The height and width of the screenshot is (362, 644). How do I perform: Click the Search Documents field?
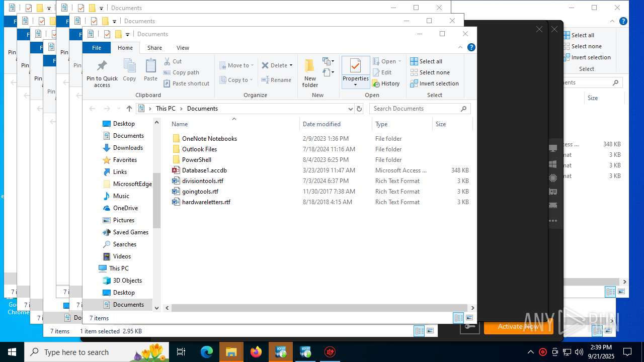(420, 109)
